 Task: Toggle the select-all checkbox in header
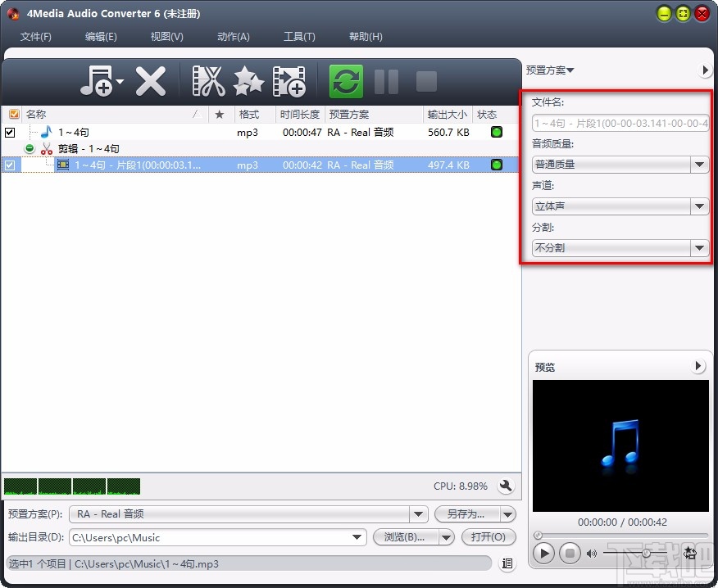[x=14, y=114]
